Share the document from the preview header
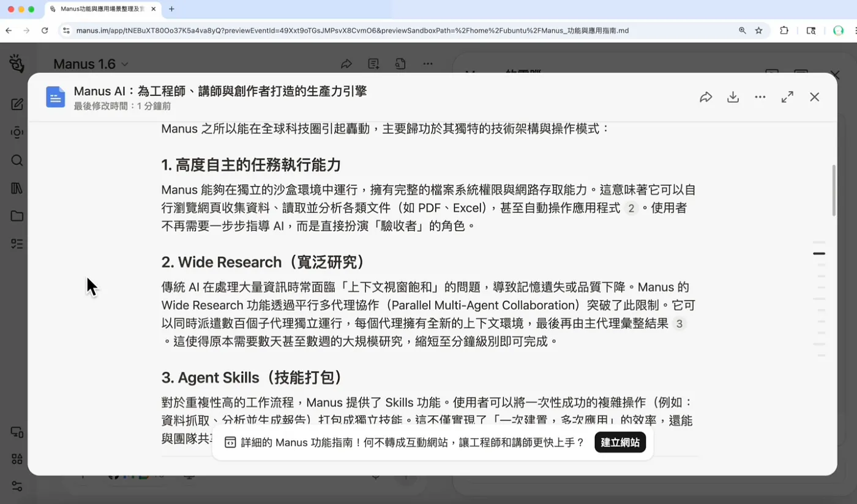 coord(706,97)
